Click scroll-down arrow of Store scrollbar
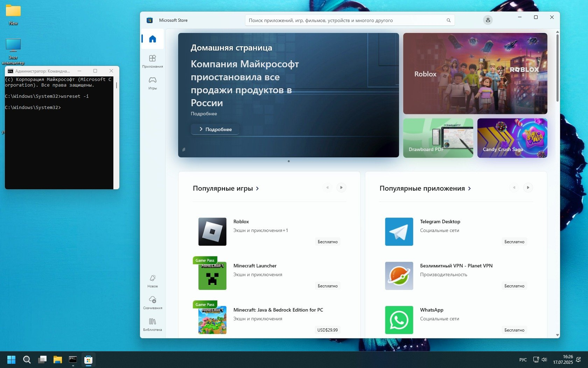 558,335
